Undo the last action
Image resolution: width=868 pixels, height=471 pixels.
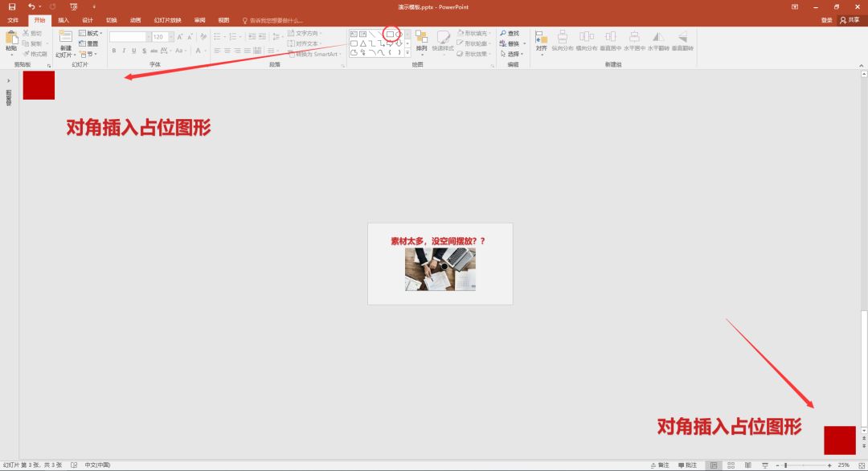[x=31, y=6]
